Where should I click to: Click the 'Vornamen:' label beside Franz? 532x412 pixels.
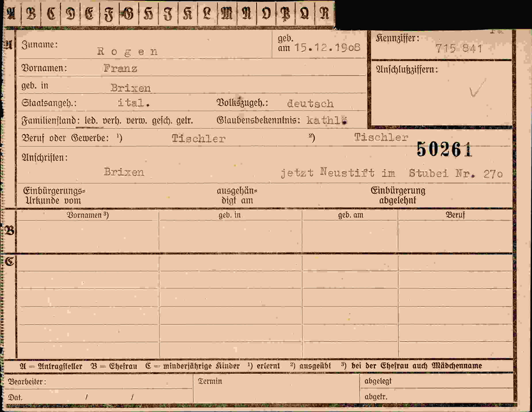point(44,68)
